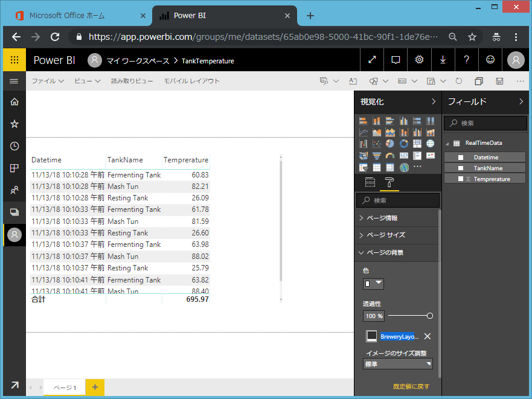Image resolution: width=532 pixels, height=399 pixels.
Task: Expand the ページ情報 section
Action: point(397,218)
